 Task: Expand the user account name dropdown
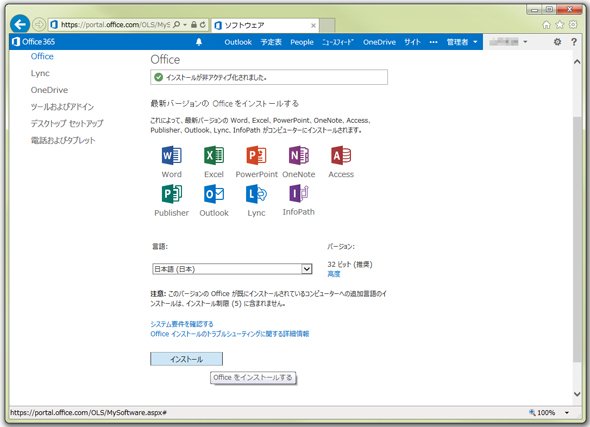click(x=508, y=42)
